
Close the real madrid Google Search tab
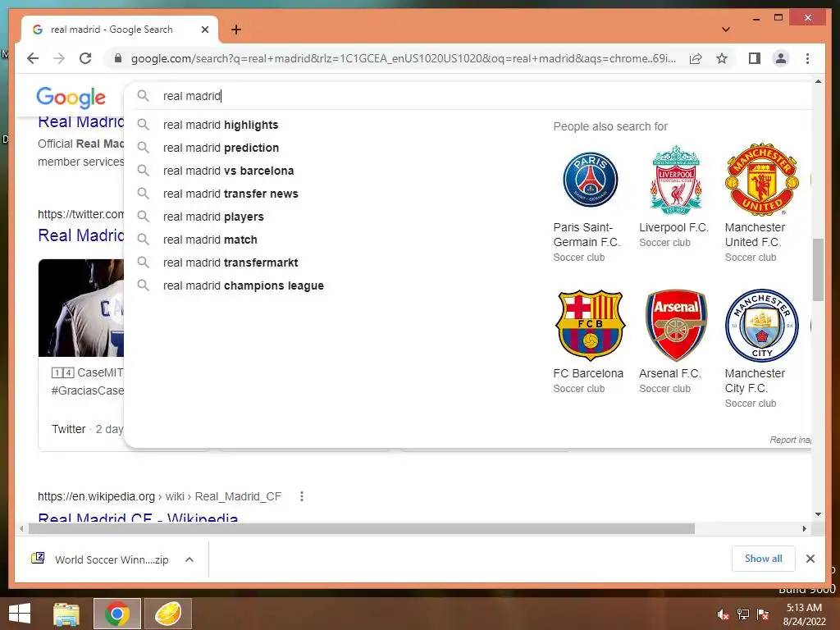coord(204,30)
